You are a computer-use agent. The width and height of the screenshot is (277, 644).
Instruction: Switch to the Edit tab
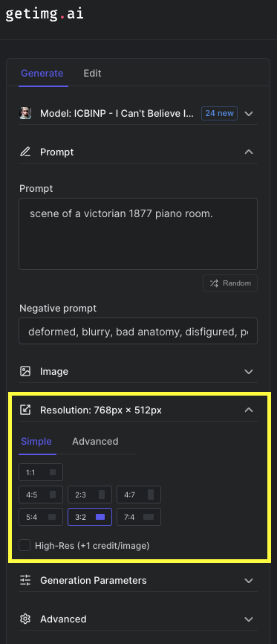(92, 74)
